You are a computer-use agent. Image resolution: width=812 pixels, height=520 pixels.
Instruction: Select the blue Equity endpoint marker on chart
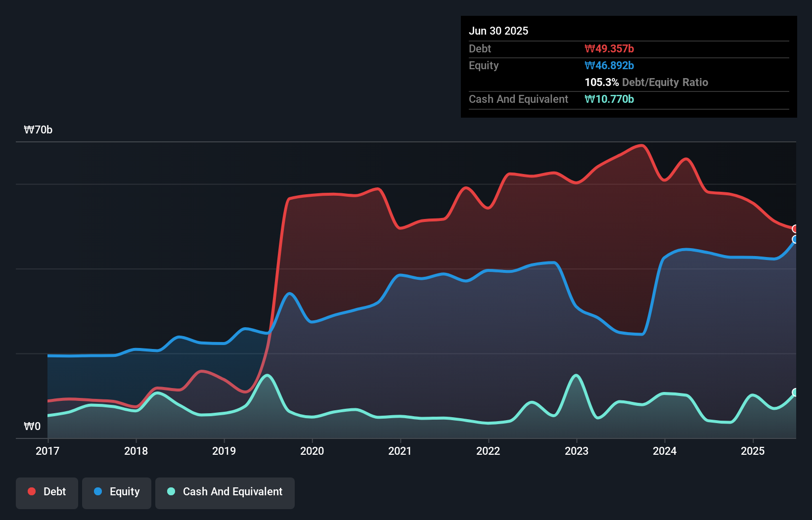[795, 240]
